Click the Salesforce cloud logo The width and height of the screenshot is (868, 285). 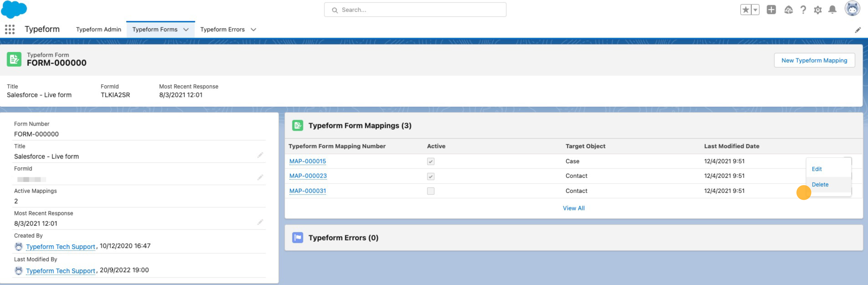[14, 9]
